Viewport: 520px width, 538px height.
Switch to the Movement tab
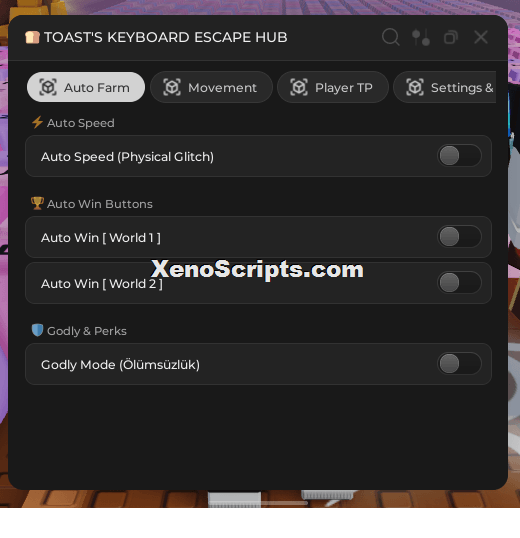click(211, 87)
